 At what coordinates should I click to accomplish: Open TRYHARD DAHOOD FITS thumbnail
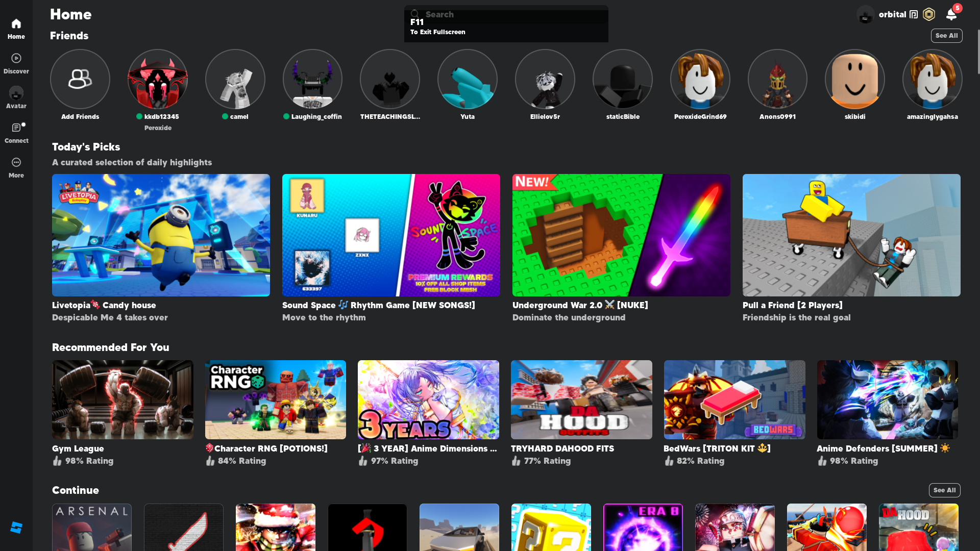pyautogui.click(x=581, y=400)
